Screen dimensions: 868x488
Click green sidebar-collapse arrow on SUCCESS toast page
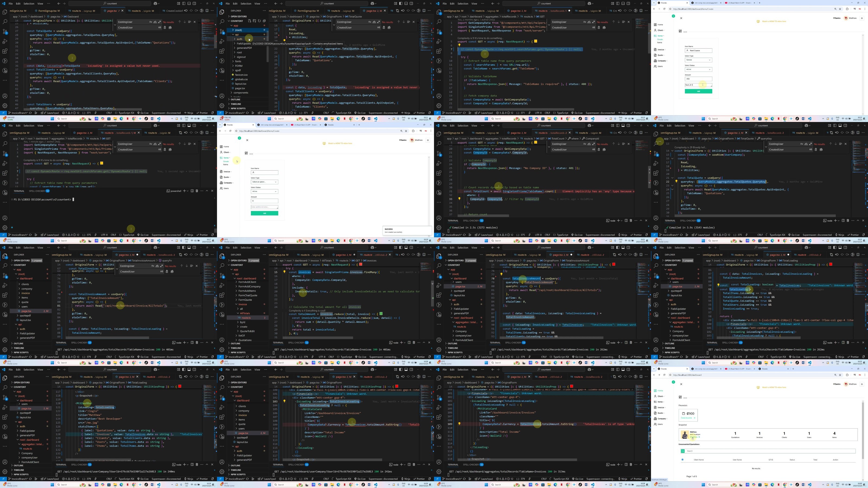point(239,138)
